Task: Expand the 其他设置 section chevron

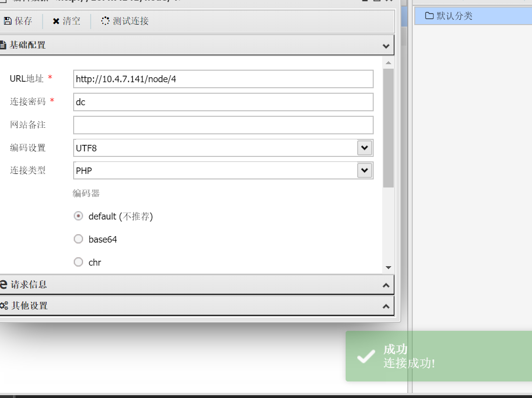Action: (x=386, y=306)
